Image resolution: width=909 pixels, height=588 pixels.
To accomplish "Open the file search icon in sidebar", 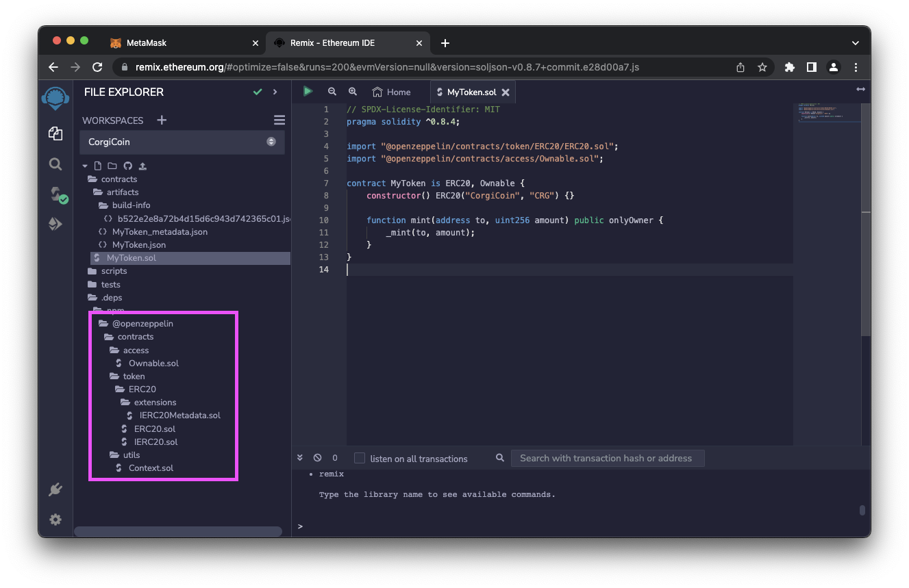I will tap(55, 164).
